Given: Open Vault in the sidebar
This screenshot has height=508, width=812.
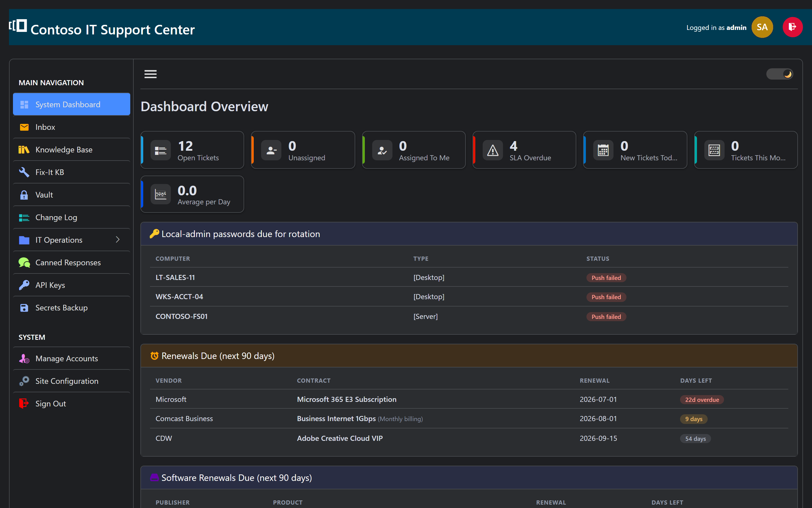Looking at the screenshot, I should coord(71,195).
